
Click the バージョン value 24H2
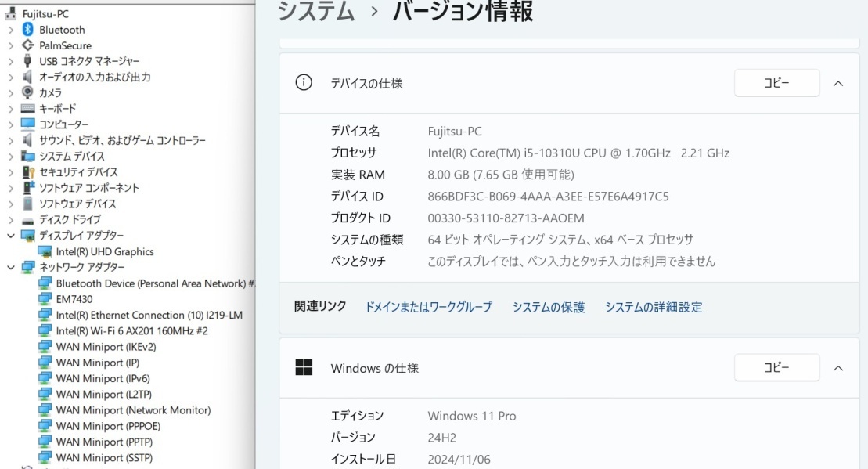coord(441,438)
